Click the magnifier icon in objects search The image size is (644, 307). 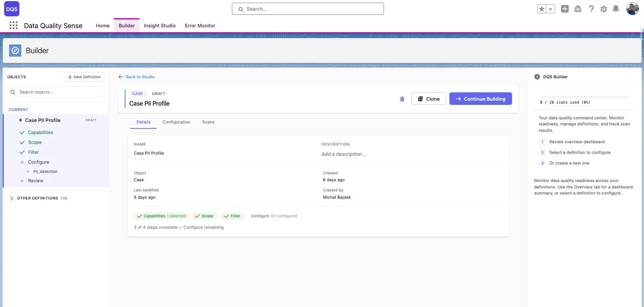point(13,92)
